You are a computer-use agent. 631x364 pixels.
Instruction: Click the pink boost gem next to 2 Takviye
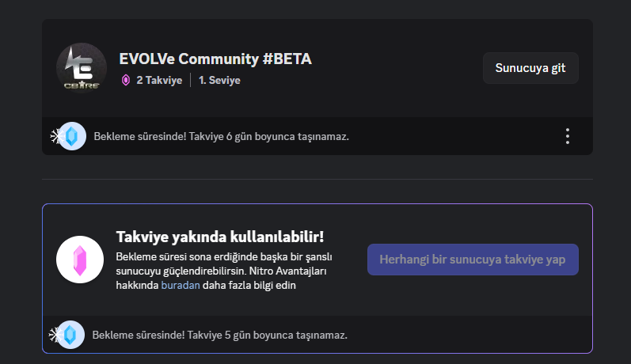click(126, 80)
